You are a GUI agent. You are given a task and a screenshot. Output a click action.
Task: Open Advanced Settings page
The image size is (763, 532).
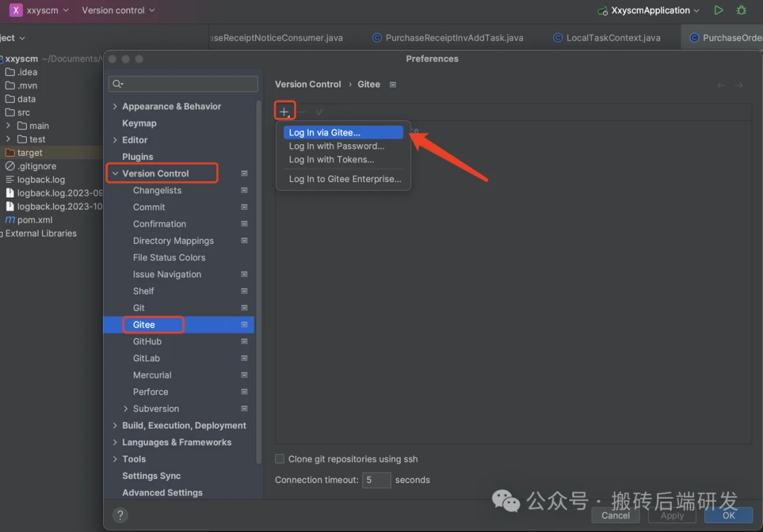(x=162, y=492)
